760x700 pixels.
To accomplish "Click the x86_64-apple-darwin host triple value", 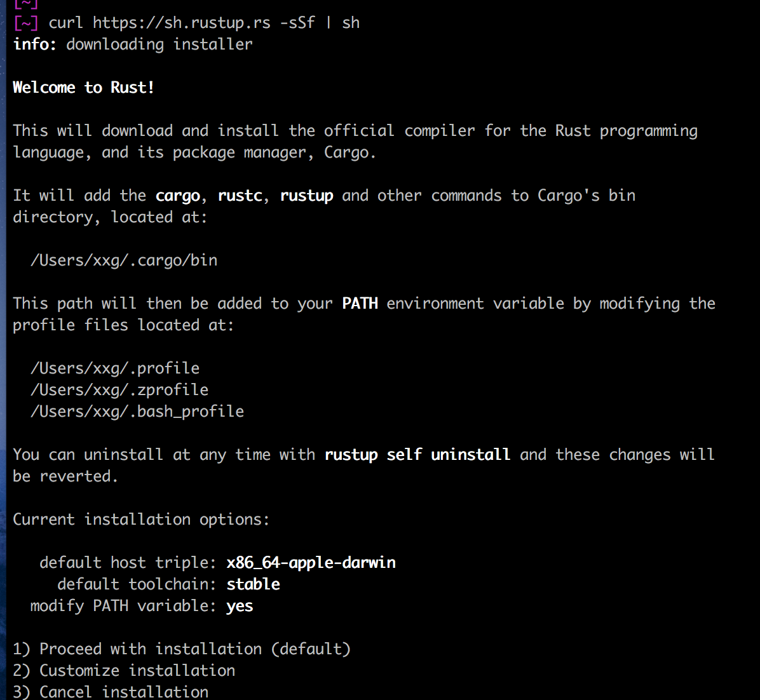I will pos(311,563).
